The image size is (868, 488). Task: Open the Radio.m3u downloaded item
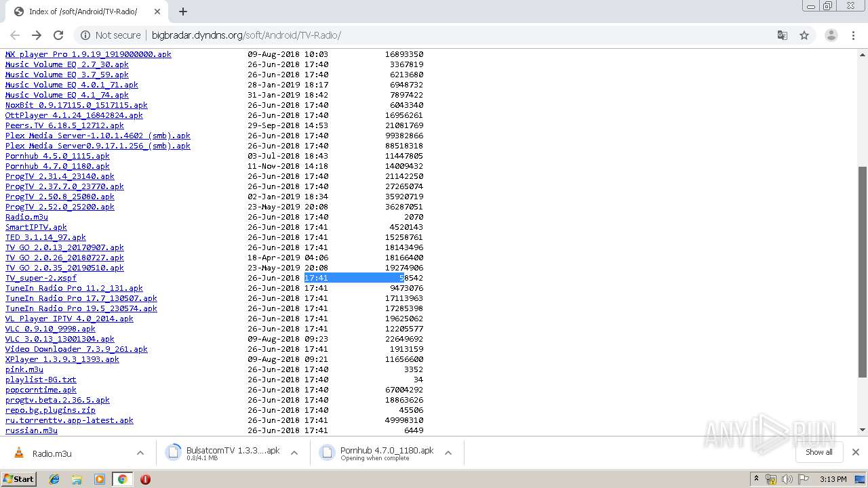point(52,453)
